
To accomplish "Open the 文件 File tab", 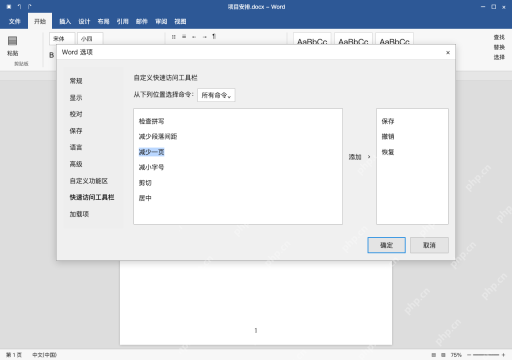I will pos(15,21).
